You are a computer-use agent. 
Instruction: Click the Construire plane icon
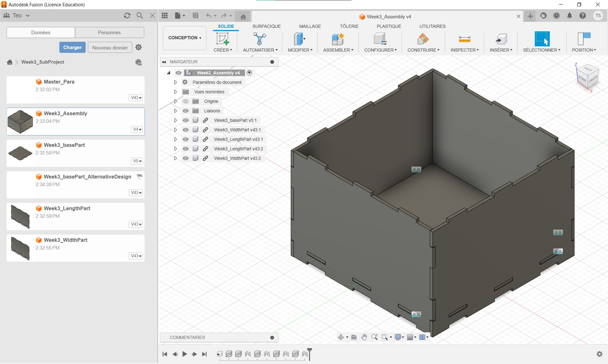[x=423, y=39]
